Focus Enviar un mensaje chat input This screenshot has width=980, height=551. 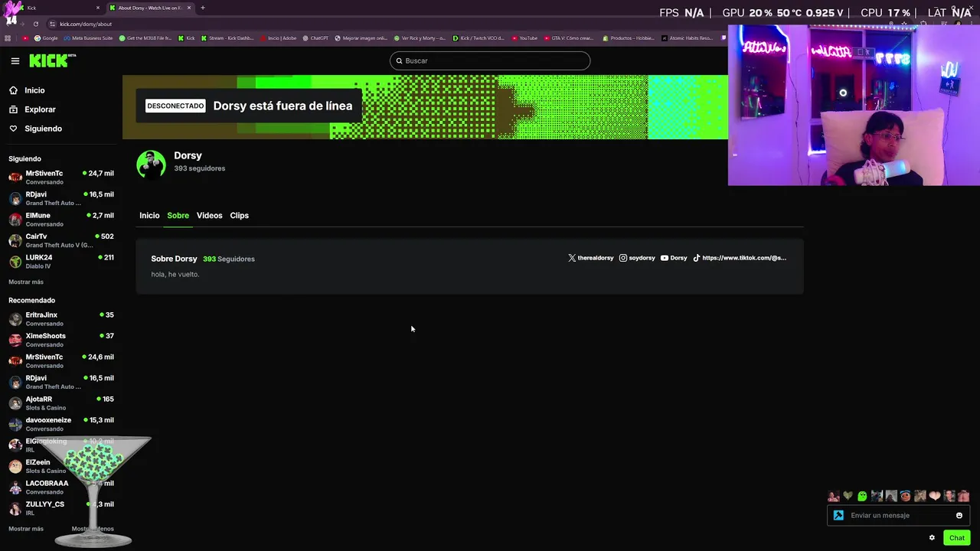[x=900, y=515]
